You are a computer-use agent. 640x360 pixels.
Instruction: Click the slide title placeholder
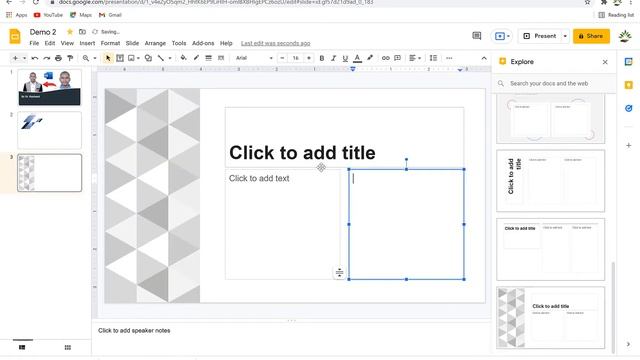344,138
